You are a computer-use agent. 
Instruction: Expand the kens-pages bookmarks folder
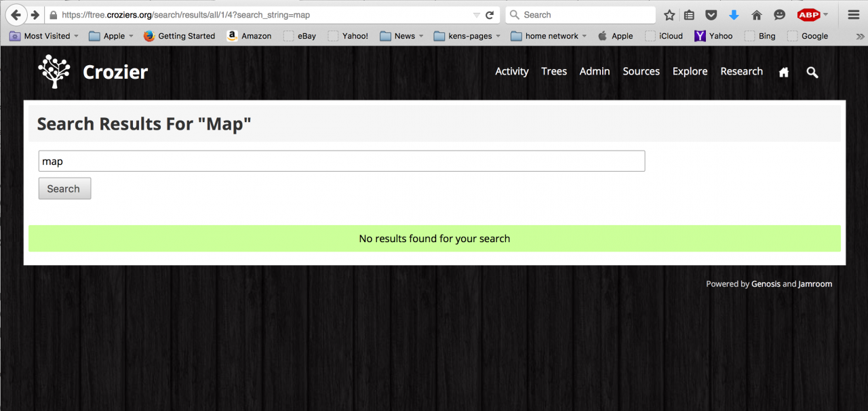(x=467, y=36)
